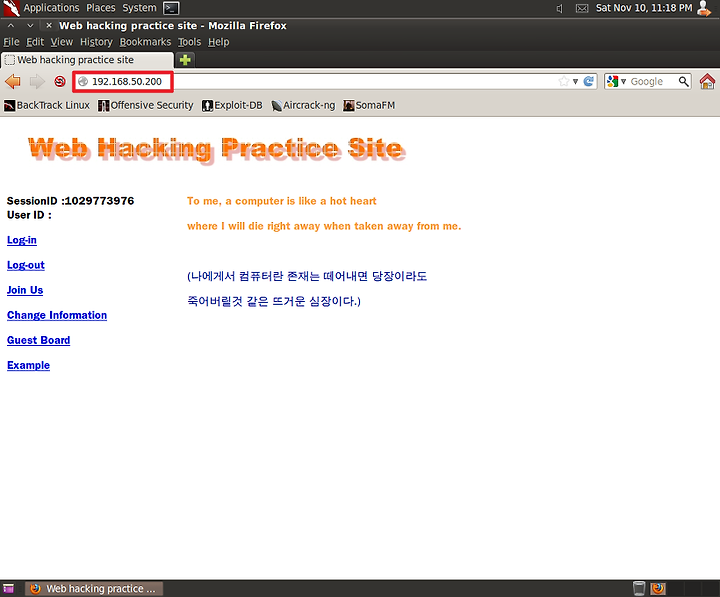720x597 pixels.
Task: Open the Places menu
Action: click(x=101, y=8)
